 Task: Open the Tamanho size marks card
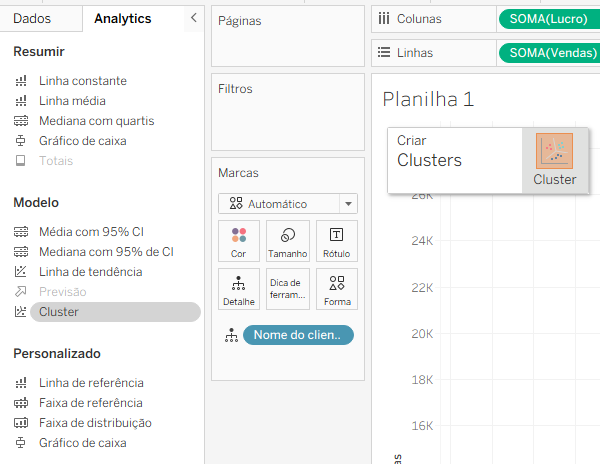(288, 241)
